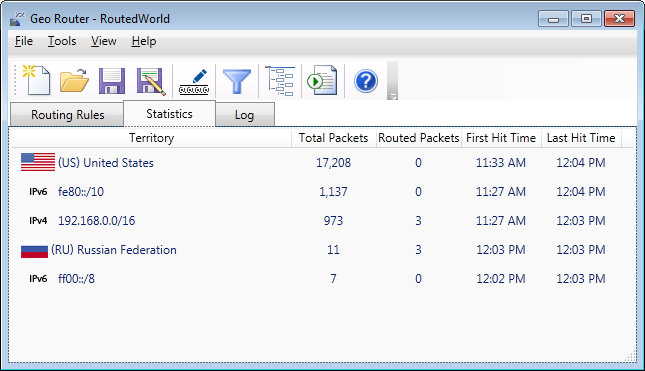This screenshot has height=371, width=645.
Task: Open the Tools menu
Action: pyautogui.click(x=62, y=41)
